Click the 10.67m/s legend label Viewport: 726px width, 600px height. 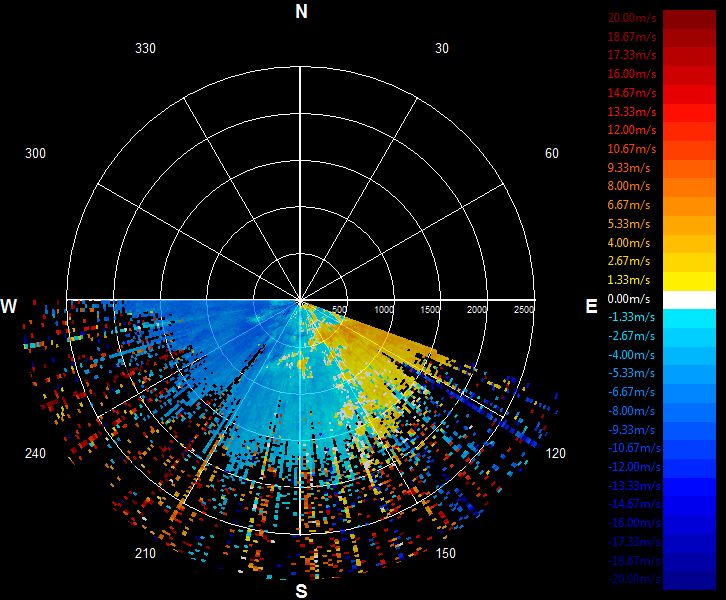tap(632, 149)
